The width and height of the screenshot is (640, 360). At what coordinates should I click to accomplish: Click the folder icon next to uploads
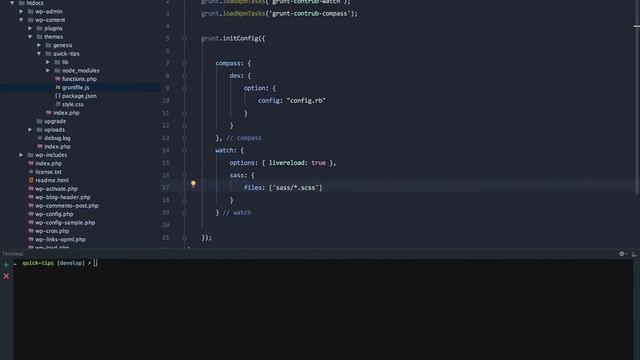click(40, 129)
